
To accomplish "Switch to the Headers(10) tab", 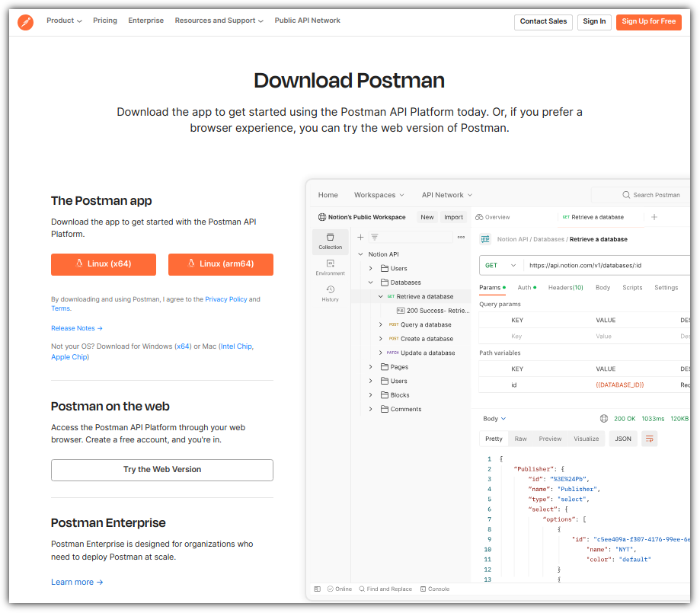I will pos(566,288).
